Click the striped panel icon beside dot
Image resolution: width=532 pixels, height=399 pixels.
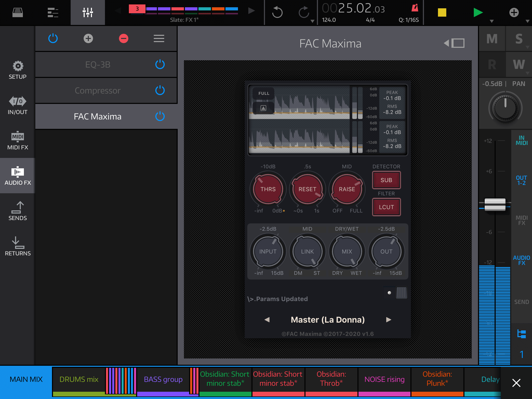[x=401, y=293]
